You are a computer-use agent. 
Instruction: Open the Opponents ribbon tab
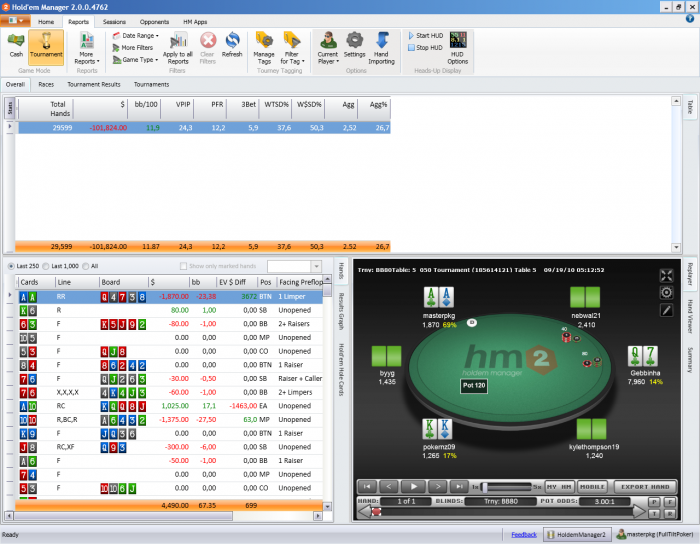coord(154,22)
